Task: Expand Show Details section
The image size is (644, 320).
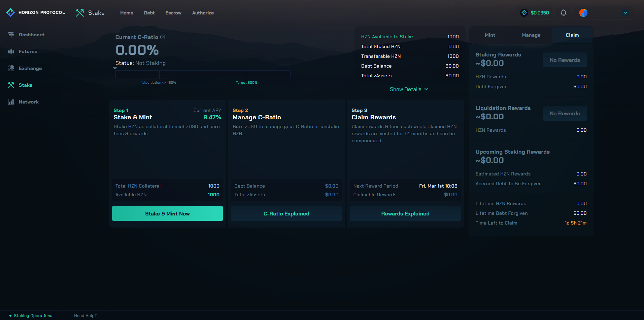Action: 409,89
